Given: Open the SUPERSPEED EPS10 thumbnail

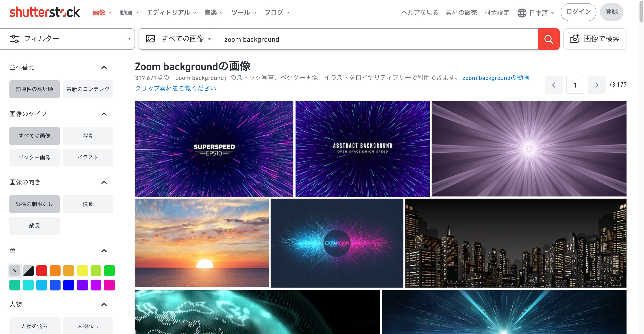Looking at the screenshot, I should 214,149.
